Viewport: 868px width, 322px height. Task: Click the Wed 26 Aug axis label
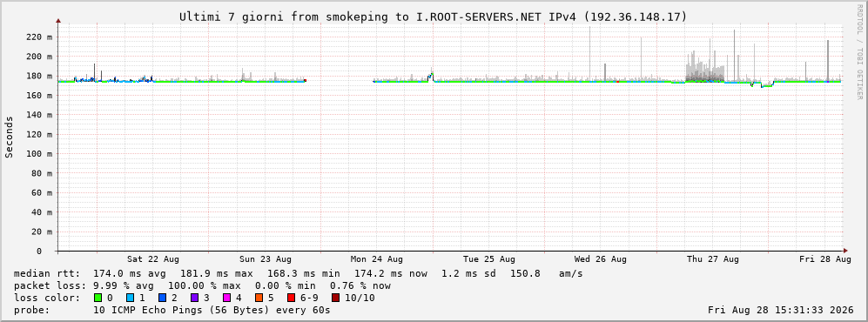[x=601, y=259]
